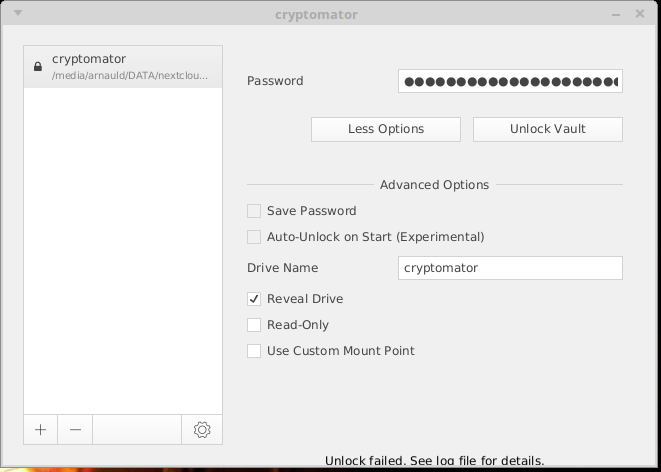This screenshot has width=661, height=472.
Task: Toggle Auto-Unlock on Start (Experimental)
Action: 254,237
